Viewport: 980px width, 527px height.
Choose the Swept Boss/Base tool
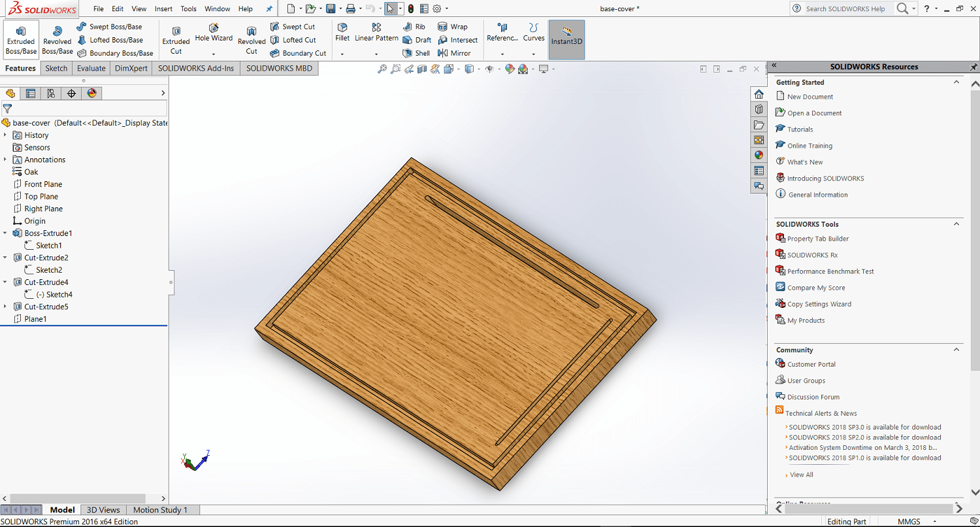109,27
